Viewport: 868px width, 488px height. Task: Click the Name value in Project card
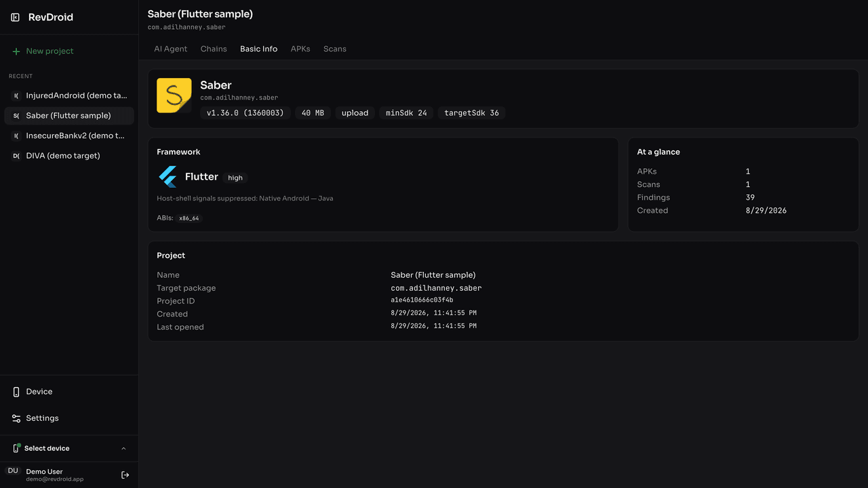(433, 274)
